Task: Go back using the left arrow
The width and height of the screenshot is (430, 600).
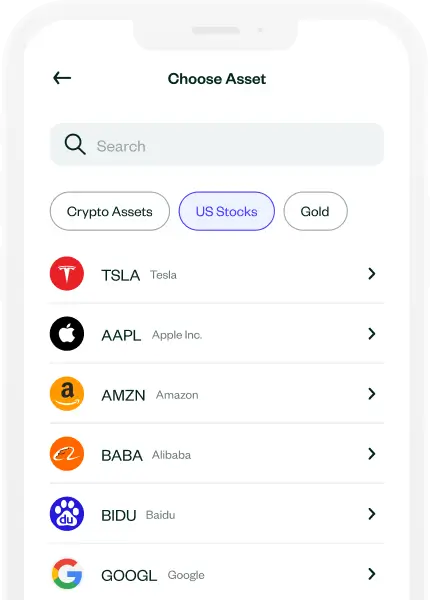Action: pyautogui.click(x=62, y=78)
